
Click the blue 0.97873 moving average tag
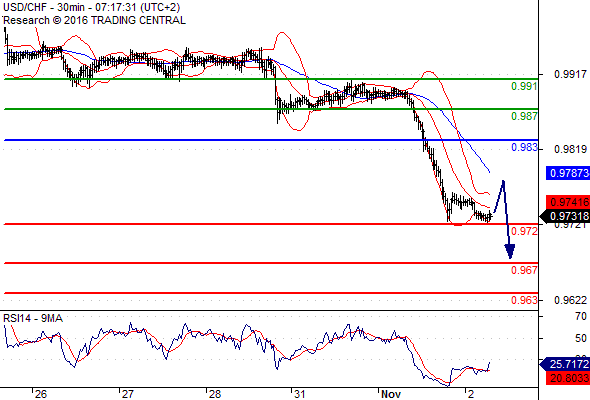click(x=568, y=173)
